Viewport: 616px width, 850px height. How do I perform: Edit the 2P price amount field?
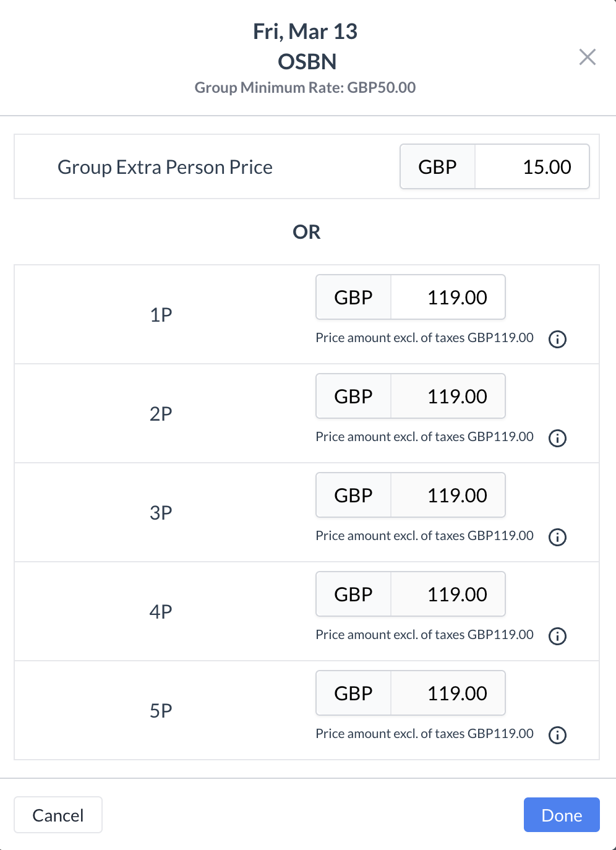coord(448,397)
